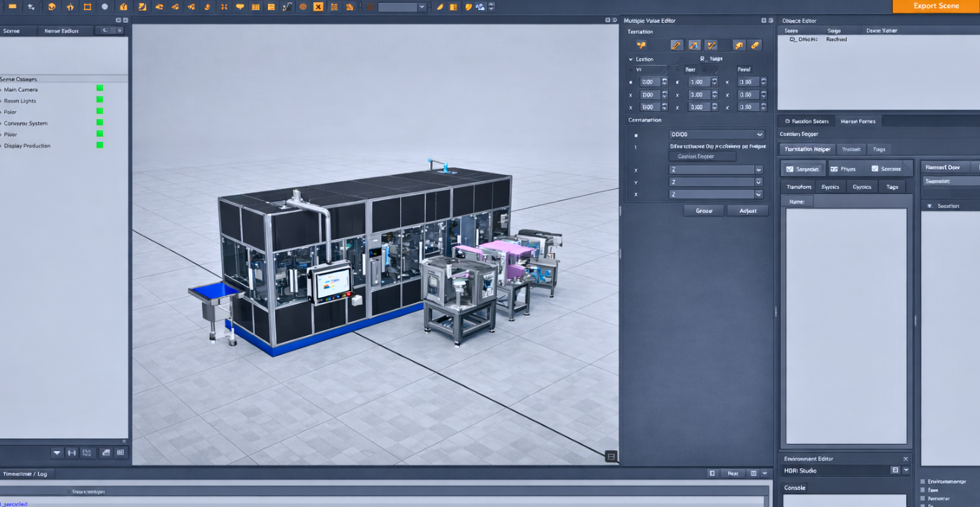The height and width of the screenshot is (507, 980).
Task: Expand the Room Lights tree item
Action: pyautogui.click(x=1, y=101)
